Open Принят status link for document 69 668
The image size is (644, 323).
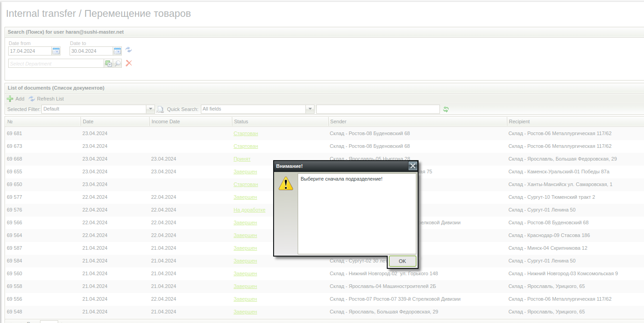tap(242, 159)
